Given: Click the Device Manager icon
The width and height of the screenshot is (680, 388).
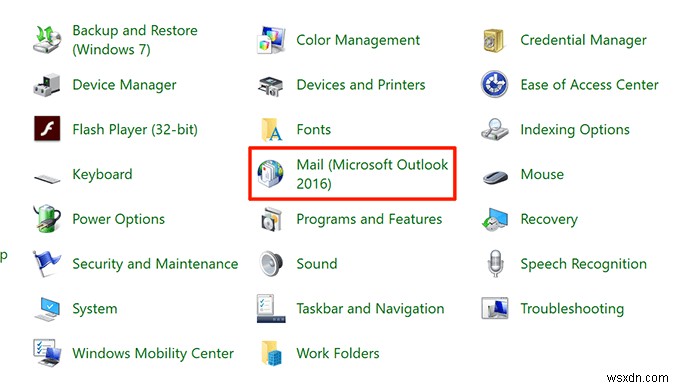Looking at the screenshot, I should 47,85.
